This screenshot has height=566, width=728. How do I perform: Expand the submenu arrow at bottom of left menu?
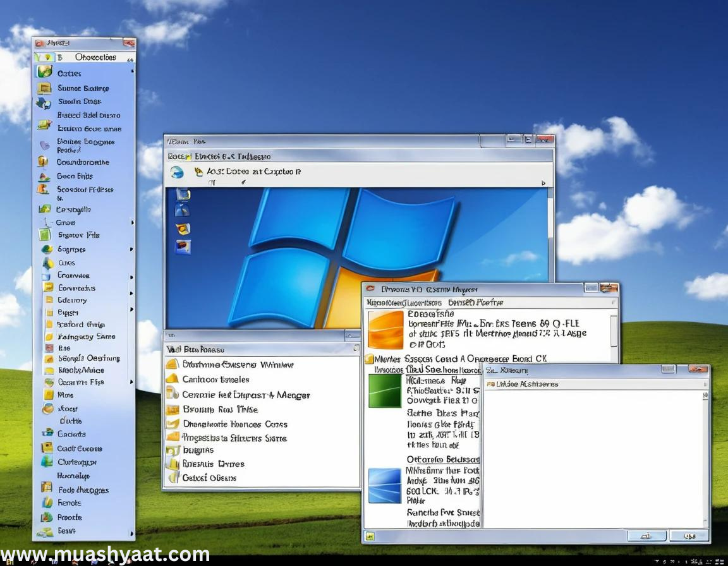coord(131,532)
